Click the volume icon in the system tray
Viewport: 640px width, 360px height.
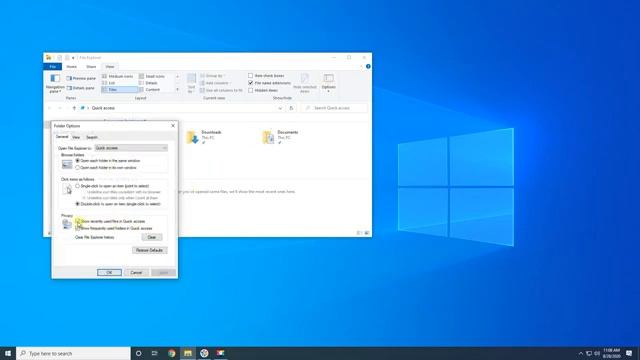click(597, 353)
